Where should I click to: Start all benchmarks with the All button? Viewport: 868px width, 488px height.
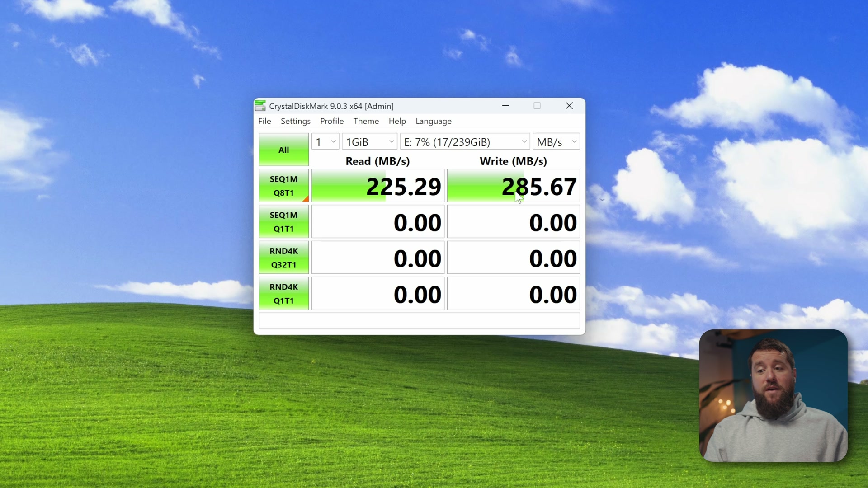284,150
